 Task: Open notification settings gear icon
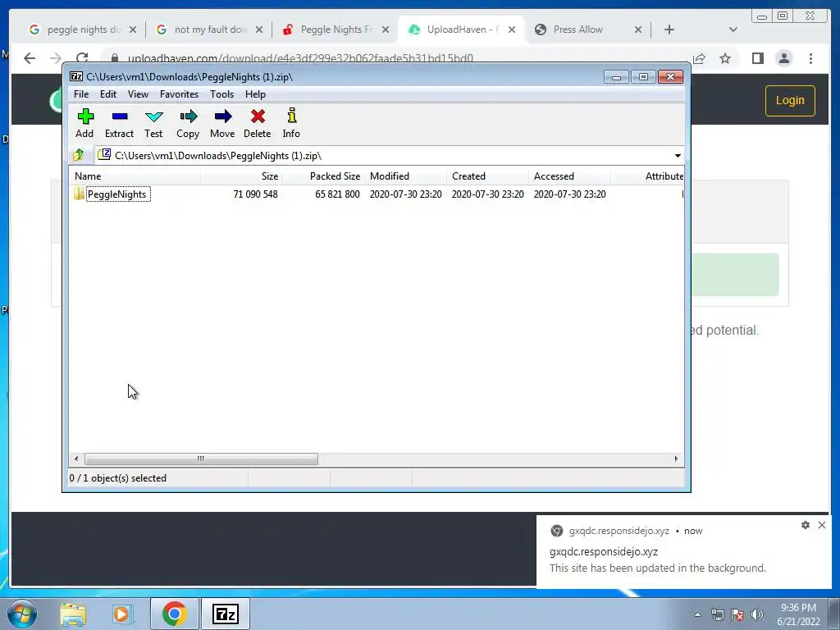pos(806,525)
